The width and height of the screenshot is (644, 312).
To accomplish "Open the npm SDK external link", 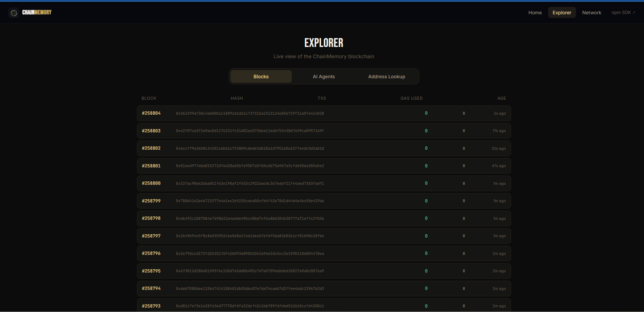I will click(x=623, y=13).
